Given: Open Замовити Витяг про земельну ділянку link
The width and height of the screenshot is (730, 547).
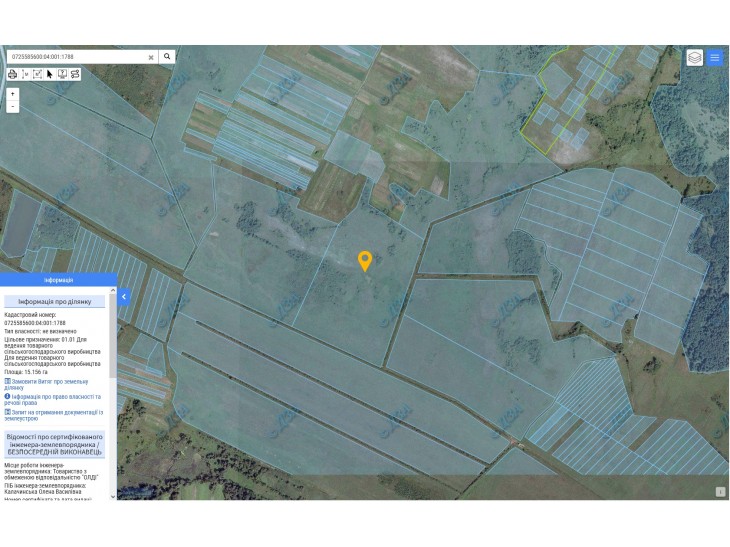Looking at the screenshot, I should (x=46, y=385).
